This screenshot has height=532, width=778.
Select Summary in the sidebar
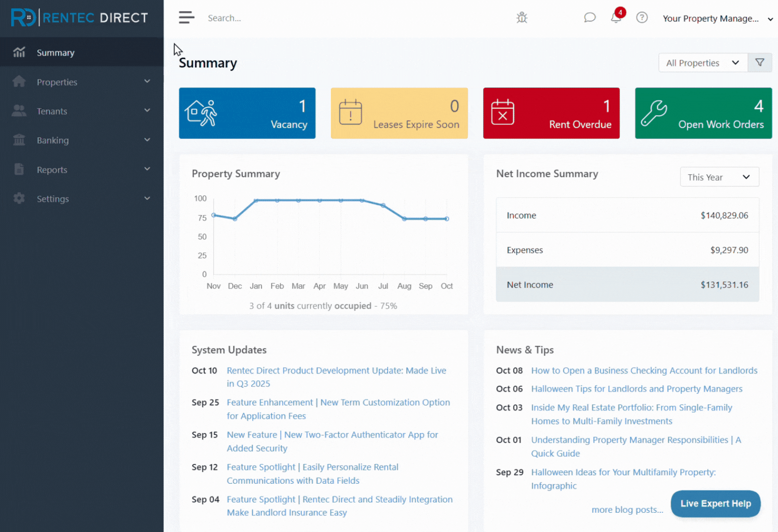point(82,52)
